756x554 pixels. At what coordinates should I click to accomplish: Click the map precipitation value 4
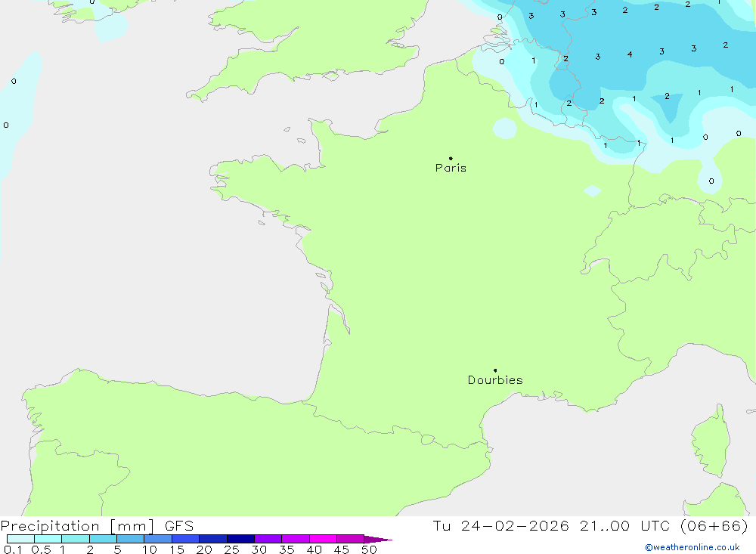[630, 54]
